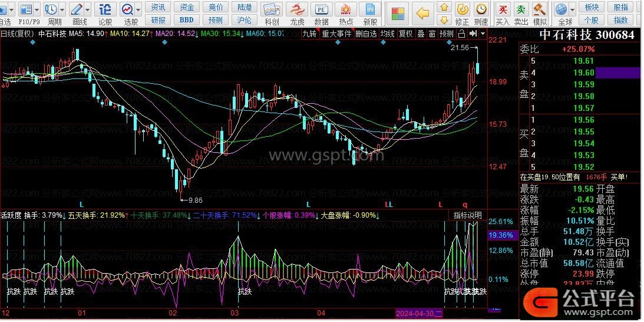The image size is (644, 322).
Task: Select the 19.56 buy level 1 price
Action: [x=584, y=120]
